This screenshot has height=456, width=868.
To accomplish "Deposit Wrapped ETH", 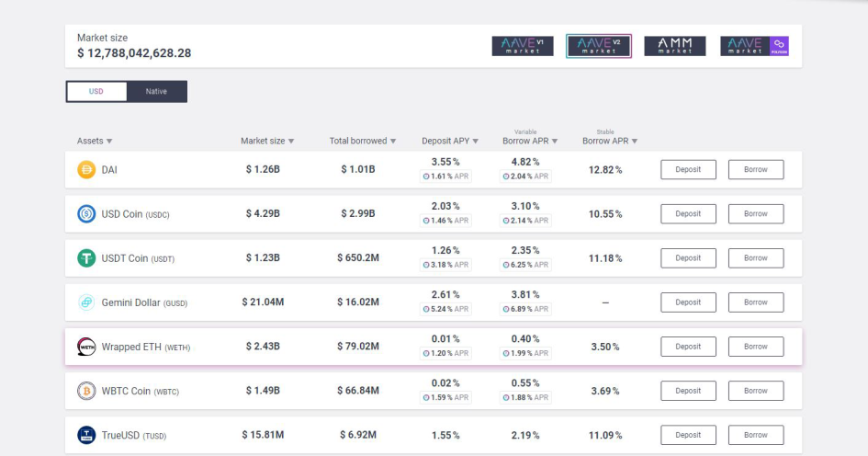I will [x=688, y=347].
